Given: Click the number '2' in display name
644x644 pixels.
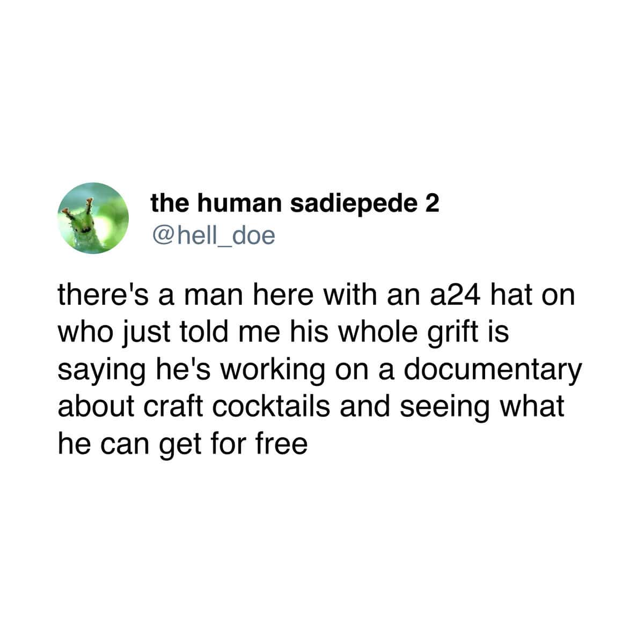Looking at the screenshot, I should [x=434, y=203].
